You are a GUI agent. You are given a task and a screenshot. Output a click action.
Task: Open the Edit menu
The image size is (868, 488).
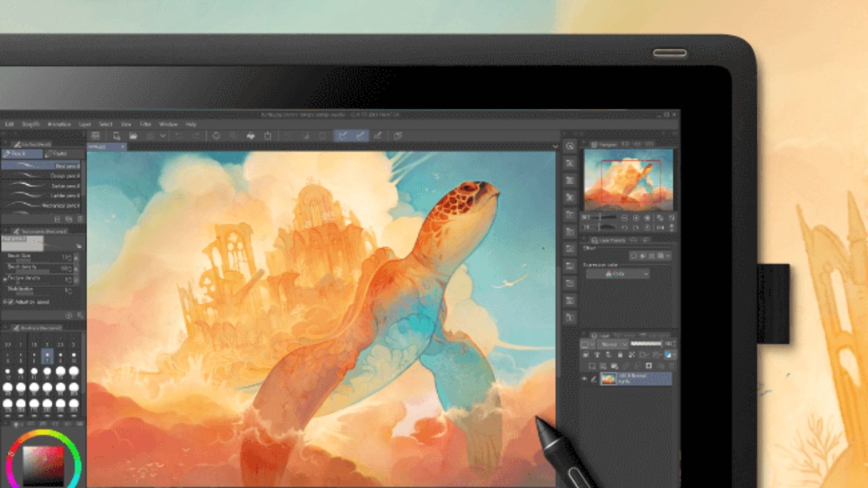click(x=9, y=124)
